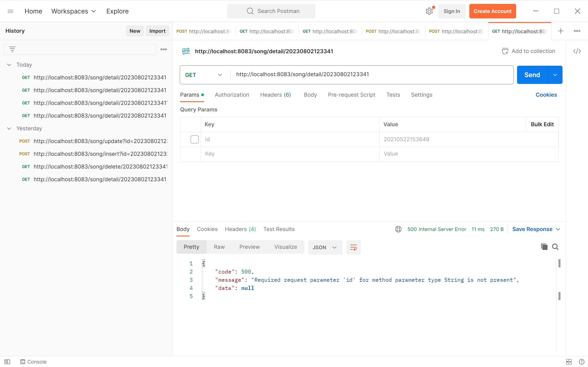Collapse the Yesterday history group

pos(9,128)
